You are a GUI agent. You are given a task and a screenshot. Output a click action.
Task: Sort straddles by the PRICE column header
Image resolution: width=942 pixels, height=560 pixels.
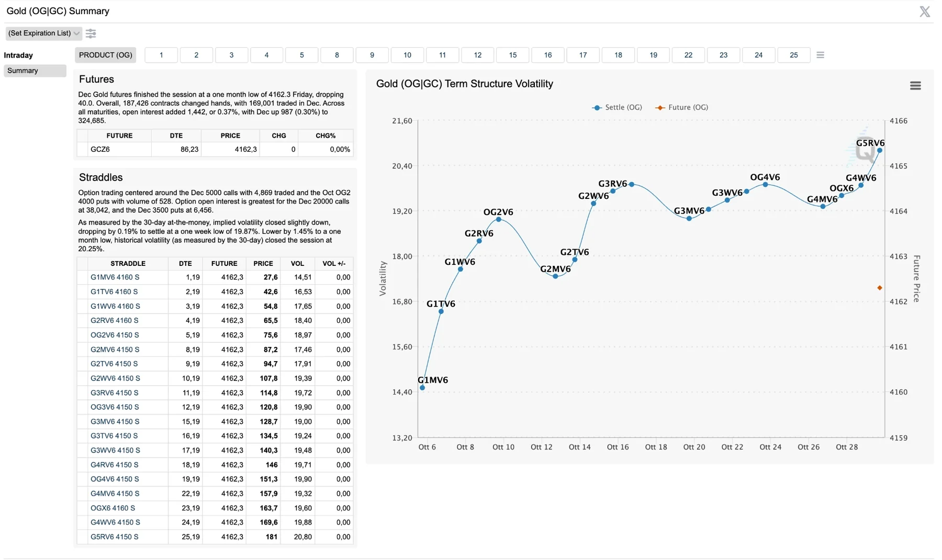point(263,264)
